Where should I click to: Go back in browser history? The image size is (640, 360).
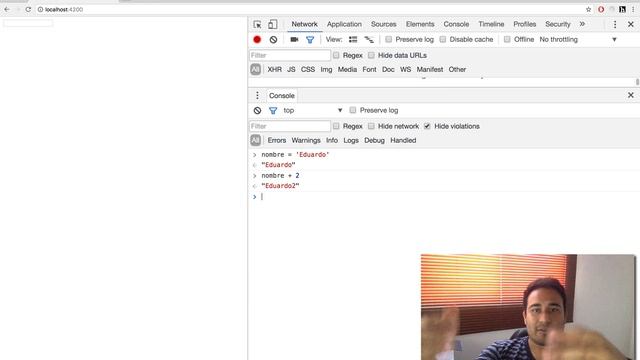click(7, 9)
